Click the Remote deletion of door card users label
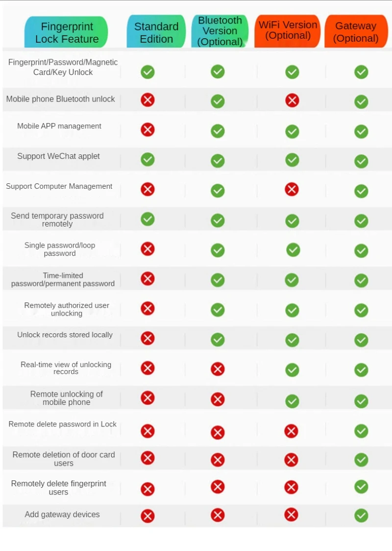This screenshot has width=392, height=551. coord(64,459)
